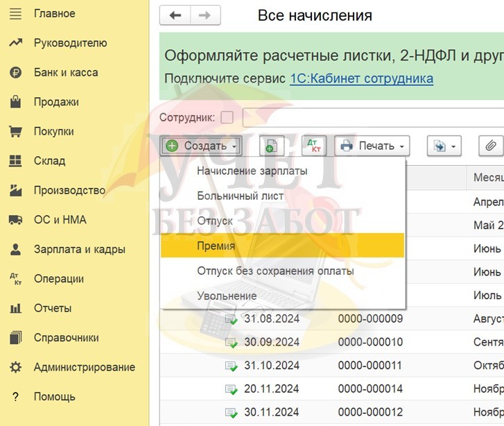The width and height of the screenshot is (504, 426).
Task: Click the copy document icon in toolbar
Action: coord(271,146)
